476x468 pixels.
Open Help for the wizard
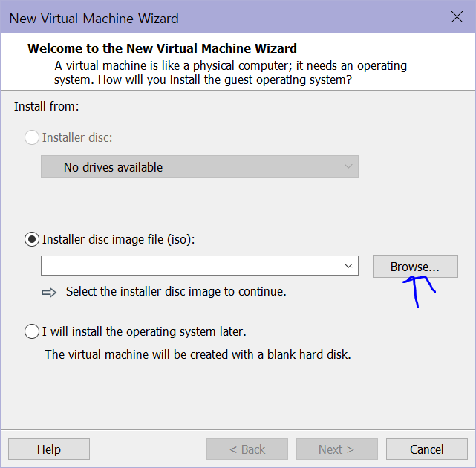[x=49, y=449]
